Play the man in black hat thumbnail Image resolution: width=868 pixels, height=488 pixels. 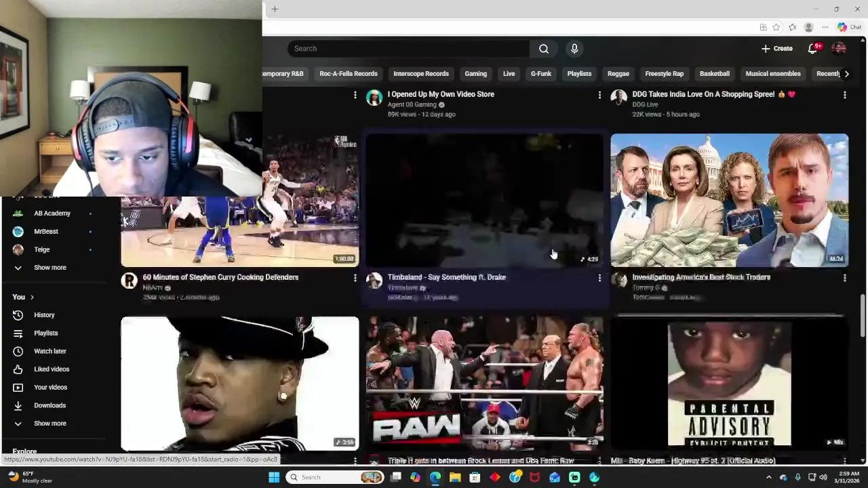[x=239, y=383]
